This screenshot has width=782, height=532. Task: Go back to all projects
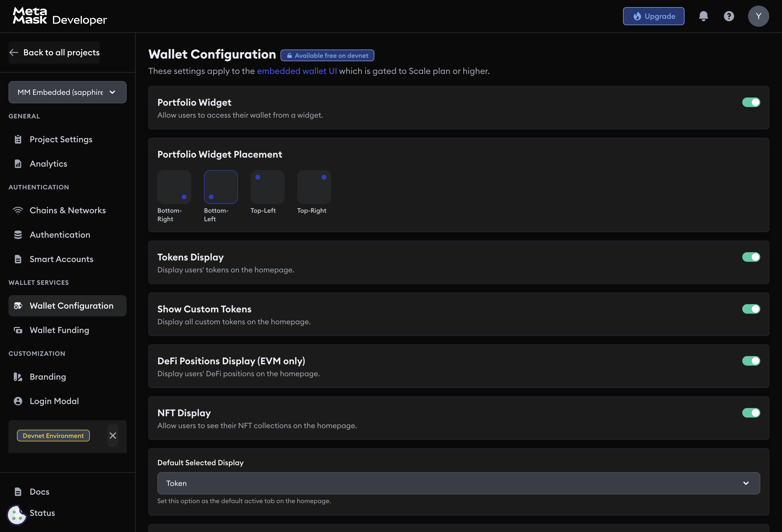[x=54, y=52]
